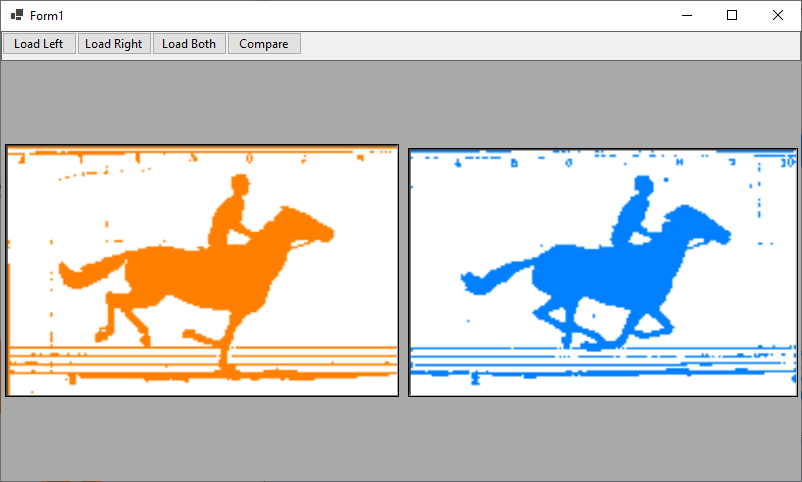The height and width of the screenshot is (482, 802).
Task: Maximize the Form1 window
Action: [732, 15]
